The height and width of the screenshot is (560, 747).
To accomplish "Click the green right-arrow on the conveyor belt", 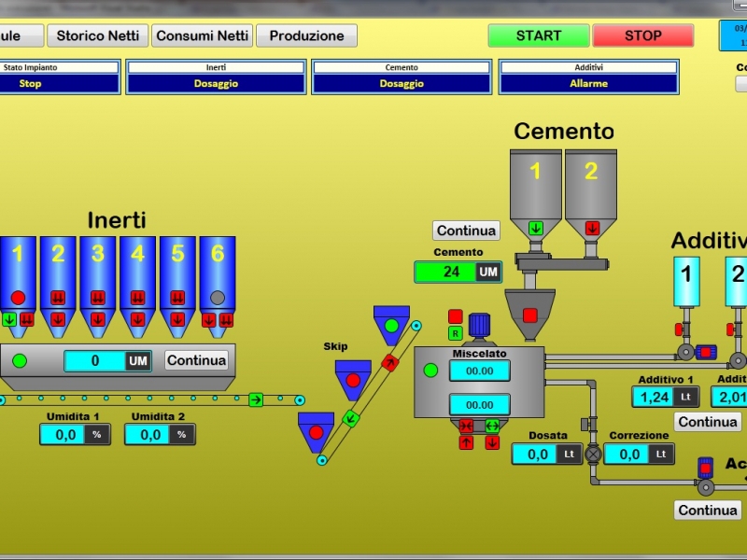I will click(255, 399).
